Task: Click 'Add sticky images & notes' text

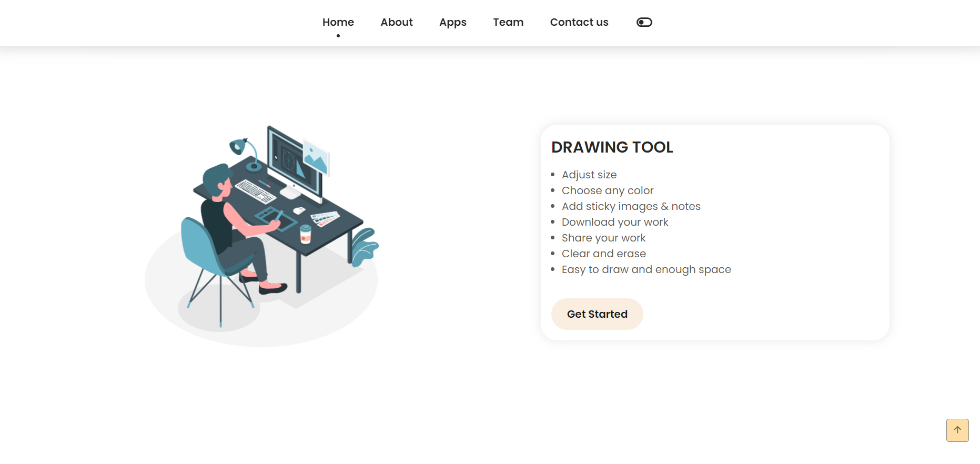Action: pyautogui.click(x=631, y=206)
